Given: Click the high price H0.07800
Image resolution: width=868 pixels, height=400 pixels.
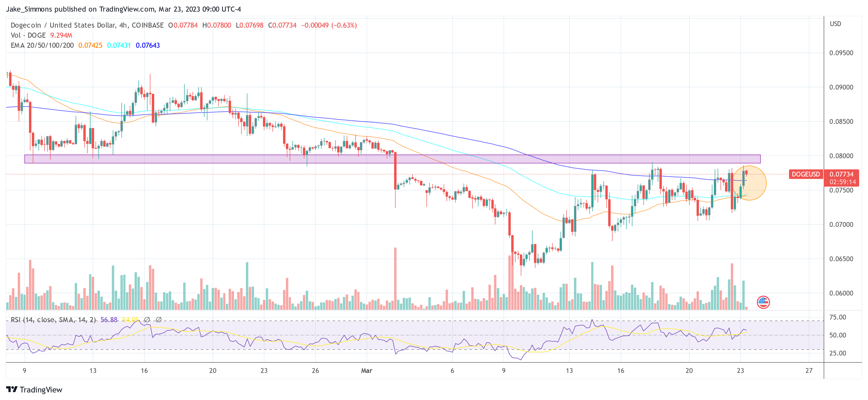Looking at the screenshot, I should [217, 25].
